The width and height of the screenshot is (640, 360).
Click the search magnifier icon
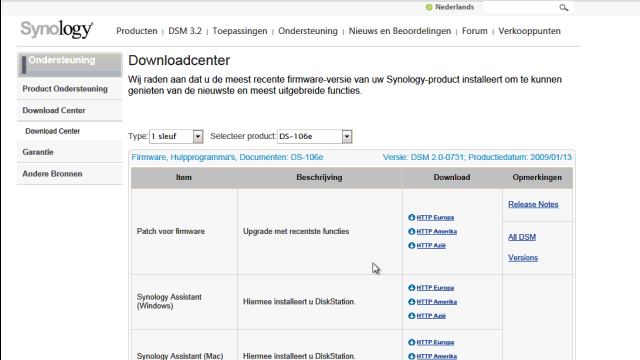(564, 7)
